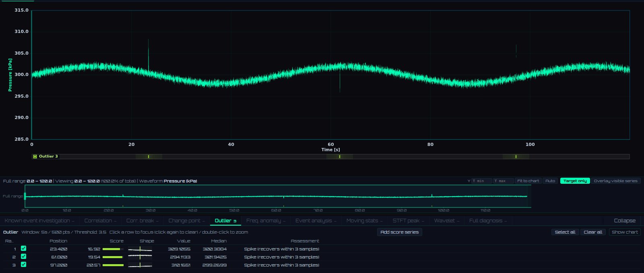Screen dimensions: 644x273
Task: Click the outlier marker near 97 seconds
Action: click(x=516, y=156)
